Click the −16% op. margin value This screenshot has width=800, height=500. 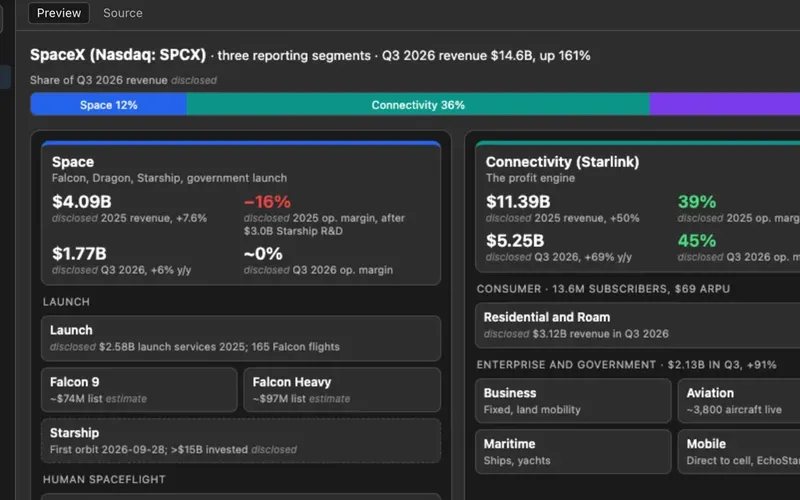pyautogui.click(x=267, y=202)
